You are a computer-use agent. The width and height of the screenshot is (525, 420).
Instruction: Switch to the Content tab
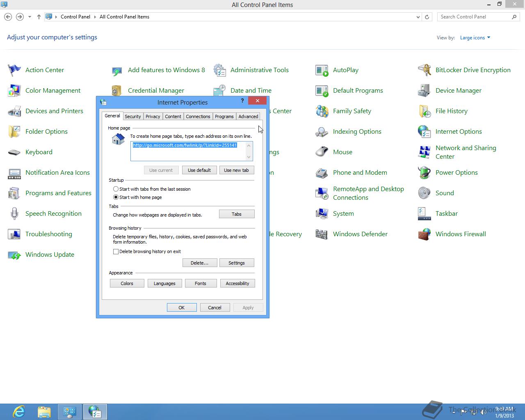tap(173, 116)
